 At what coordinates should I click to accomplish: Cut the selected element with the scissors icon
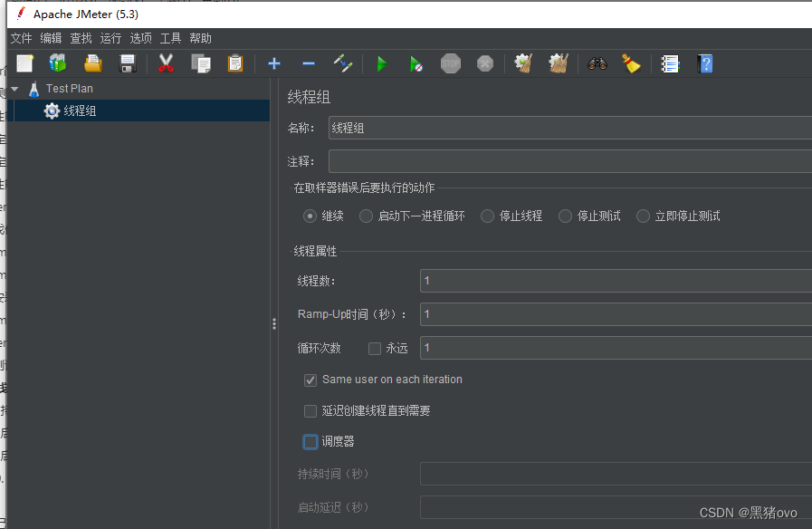[x=166, y=63]
